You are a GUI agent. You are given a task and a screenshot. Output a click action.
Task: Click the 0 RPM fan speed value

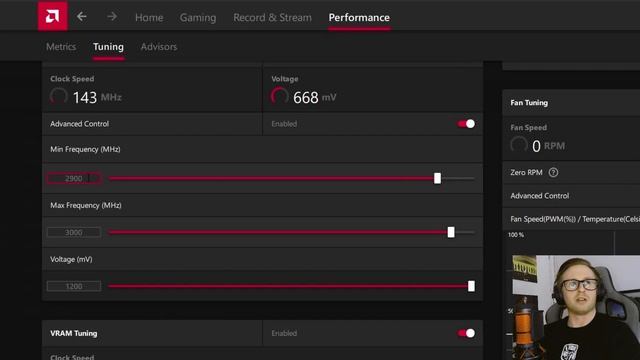pos(549,146)
